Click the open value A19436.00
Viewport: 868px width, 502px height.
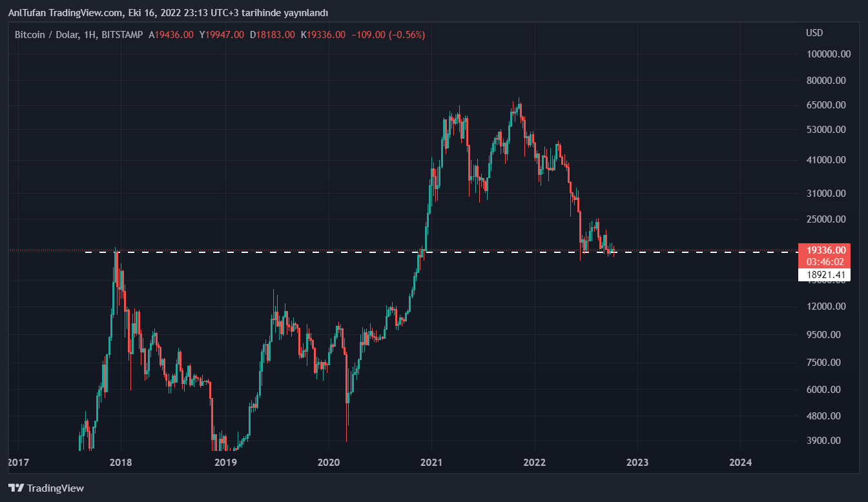click(x=171, y=35)
